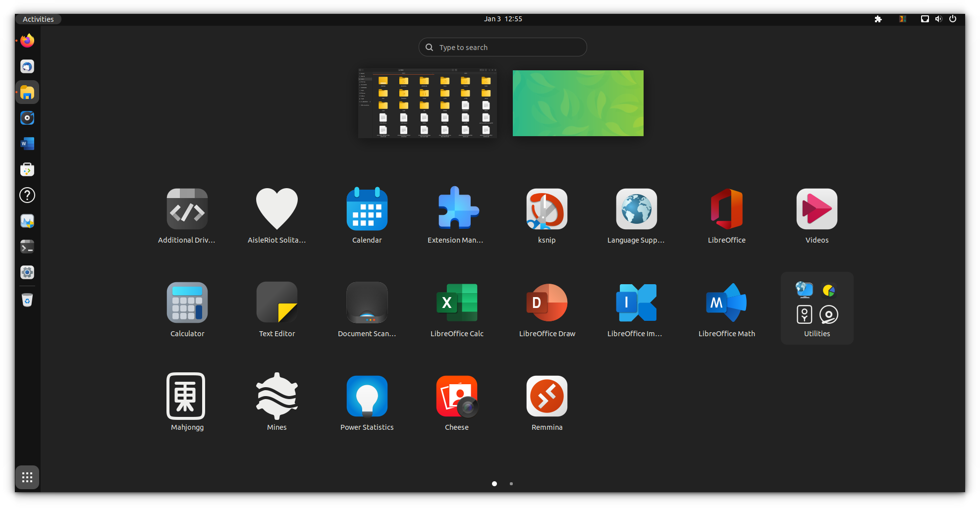This screenshot has width=980, height=508.
Task: Click Activities in the top bar
Action: (38, 19)
